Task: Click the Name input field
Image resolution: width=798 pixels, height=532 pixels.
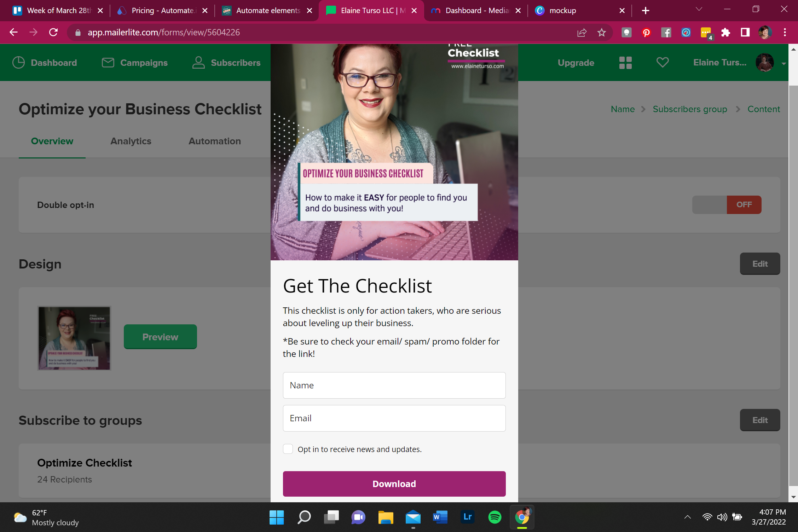Action: (x=394, y=385)
